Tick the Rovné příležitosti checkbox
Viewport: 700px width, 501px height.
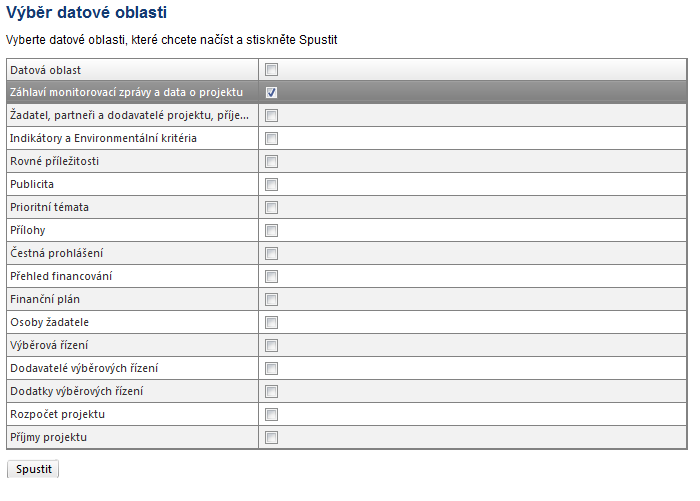(x=271, y=162)
